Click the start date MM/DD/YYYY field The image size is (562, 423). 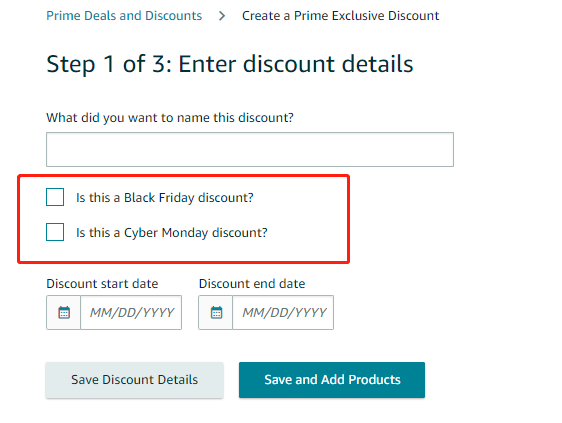[x=131, y=312]
